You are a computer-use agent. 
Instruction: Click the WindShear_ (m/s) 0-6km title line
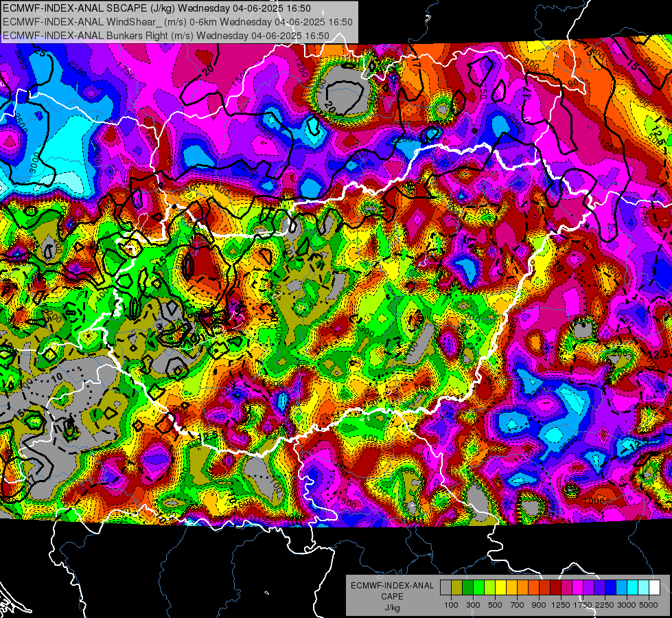click(x=177, y=22)
